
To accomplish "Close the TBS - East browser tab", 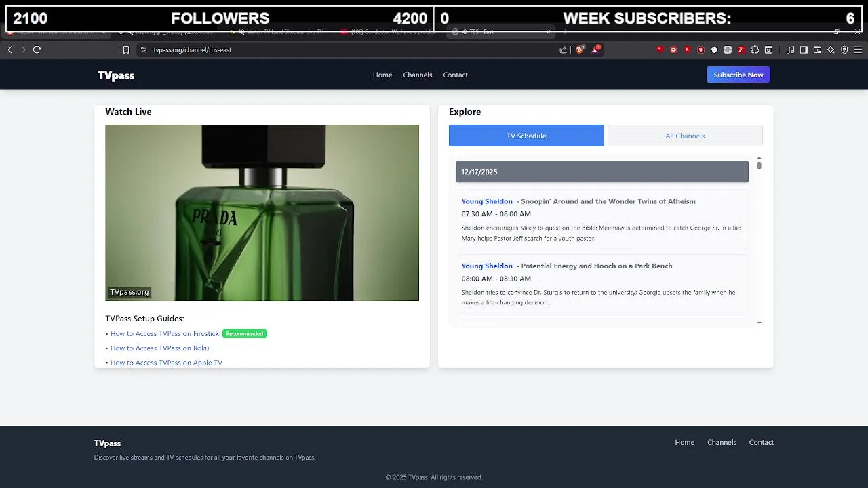I will pos(549,32).
